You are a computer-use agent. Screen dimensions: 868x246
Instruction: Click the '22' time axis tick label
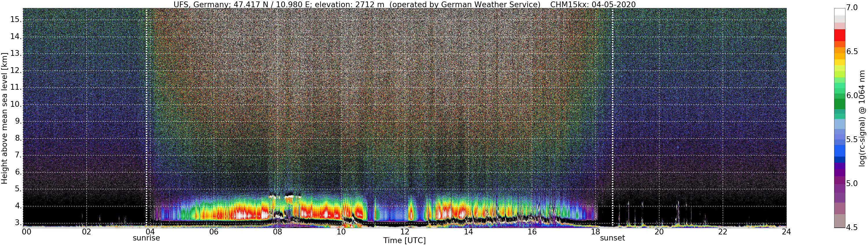[723, 232]
